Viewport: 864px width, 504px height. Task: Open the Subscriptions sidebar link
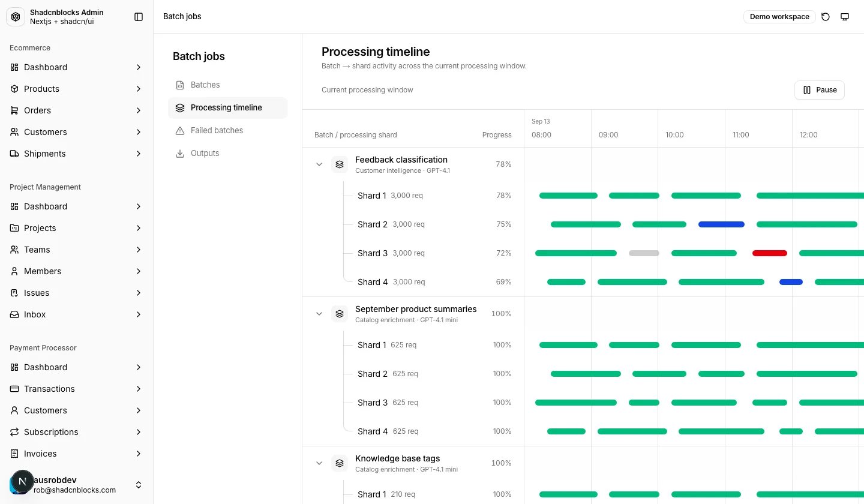click(77, 432)
